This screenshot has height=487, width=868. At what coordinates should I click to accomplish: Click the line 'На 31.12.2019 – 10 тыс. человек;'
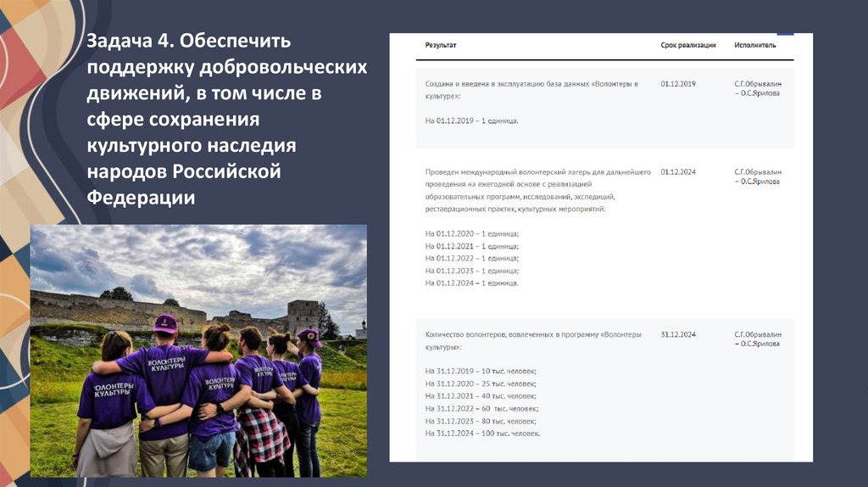(x=481, y=372)
